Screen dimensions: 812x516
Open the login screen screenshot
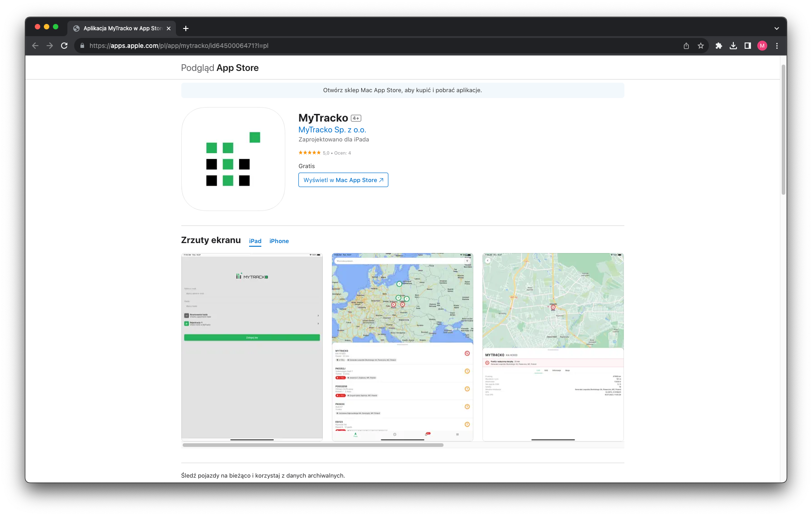point(252,347)
